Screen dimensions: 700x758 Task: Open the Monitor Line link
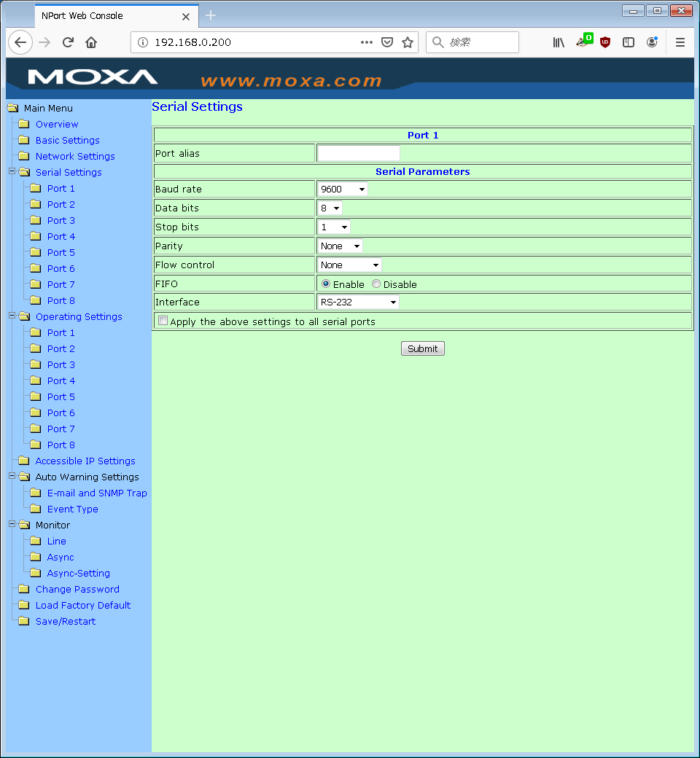(57, 541)
